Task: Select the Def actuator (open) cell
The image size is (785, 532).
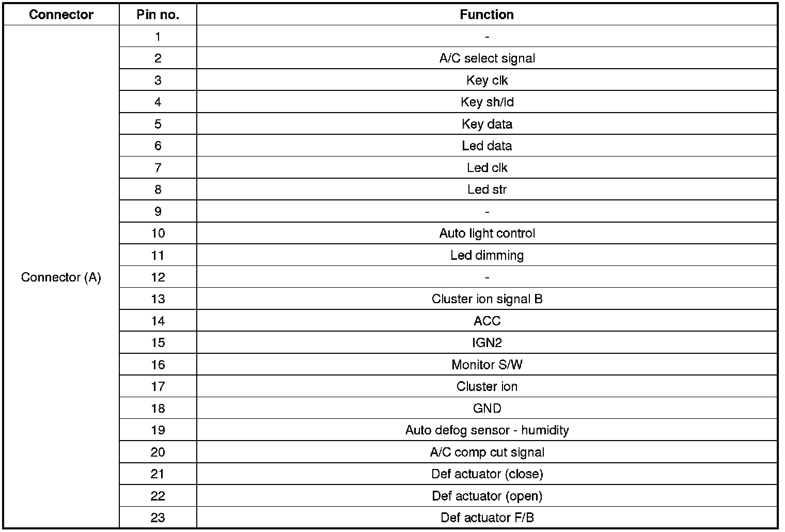Action: 486,496
